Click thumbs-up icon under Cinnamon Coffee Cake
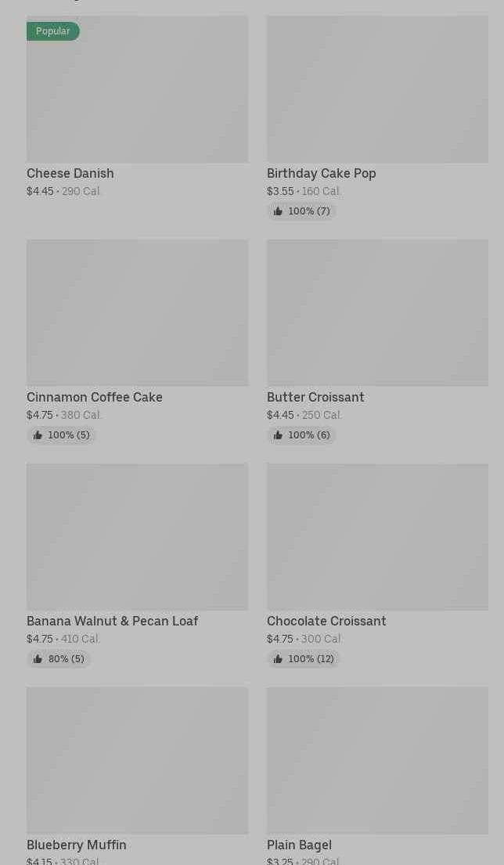Screen dimensions: 504x865 [x=38, y=435]
